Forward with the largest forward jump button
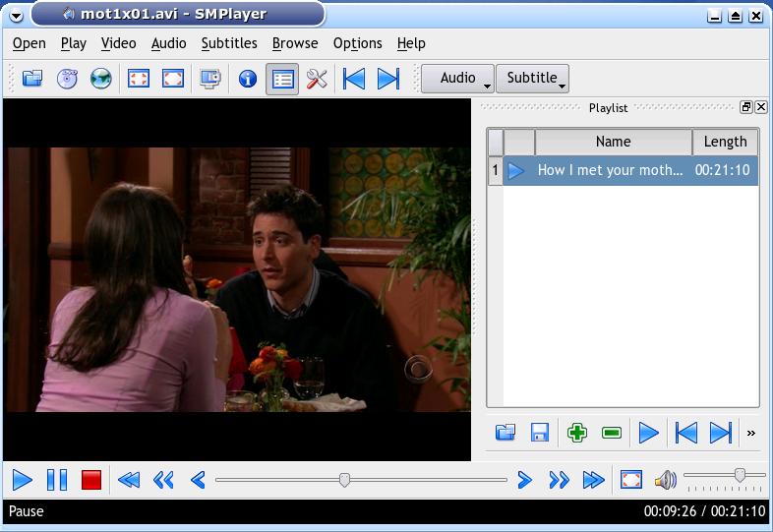 (594, 480)
